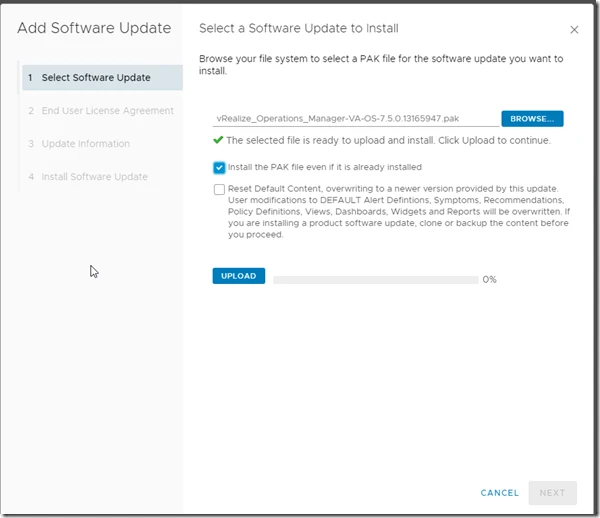
Task: Click CANCEL in the dialog footer
Action: pos(499,493)
